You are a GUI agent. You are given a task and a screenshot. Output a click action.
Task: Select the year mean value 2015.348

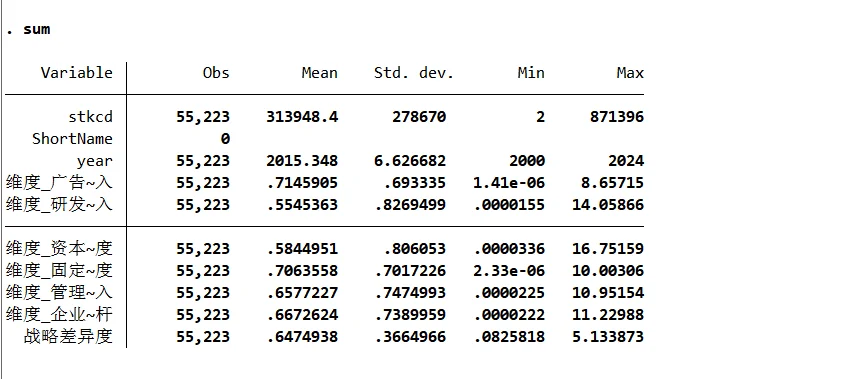point(302,161)
